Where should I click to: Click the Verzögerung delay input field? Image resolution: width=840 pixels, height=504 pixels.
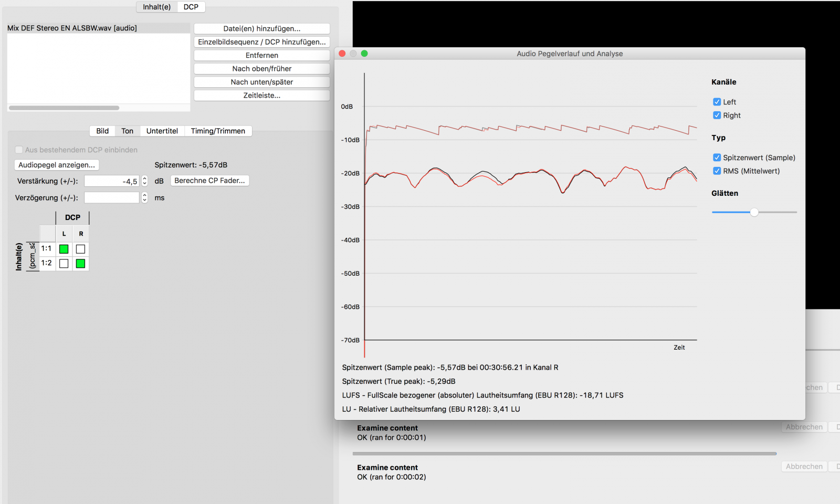click(112, 198)
